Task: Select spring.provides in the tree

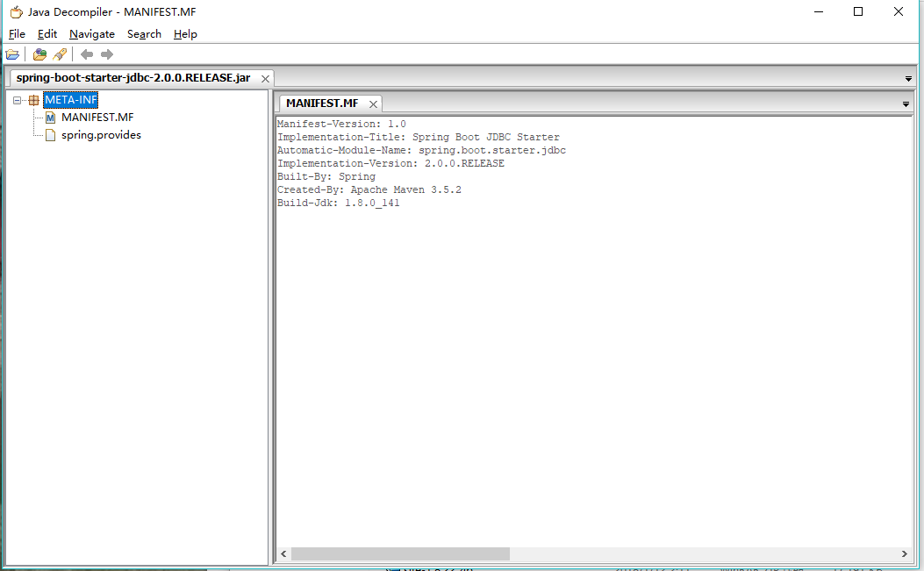Action: pos(102,136)
